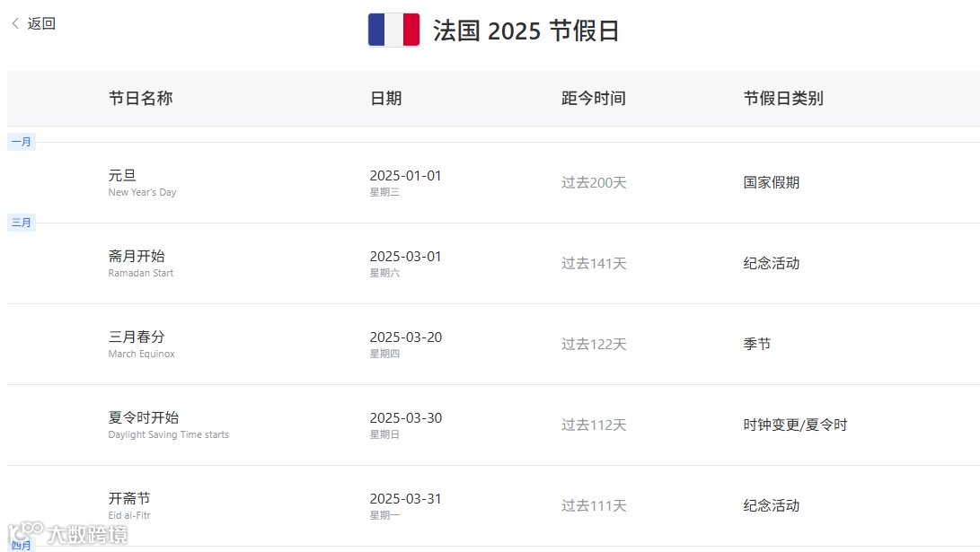Click the 距今时间 column header

pos(593,98)
